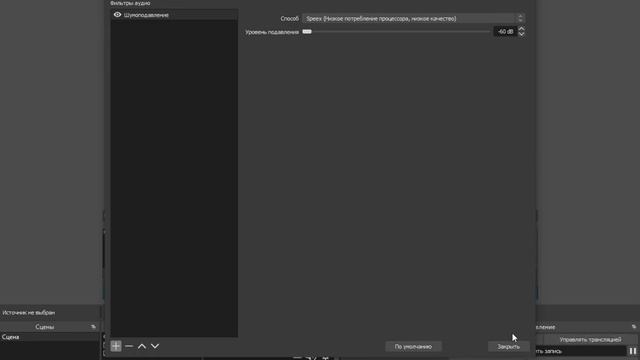Click the По умолчанию button
This screenshot has width=640, height=360.
tap(413, 347)
